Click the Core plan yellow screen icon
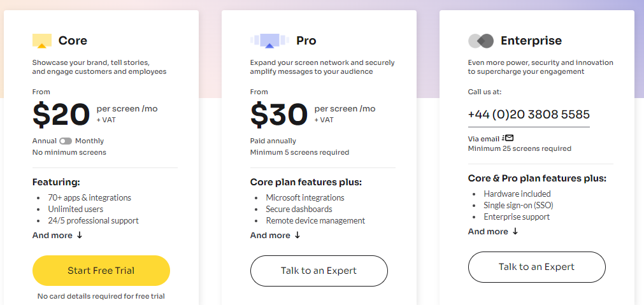The height and width of the screenshot is (305, 644). [42, 41]
